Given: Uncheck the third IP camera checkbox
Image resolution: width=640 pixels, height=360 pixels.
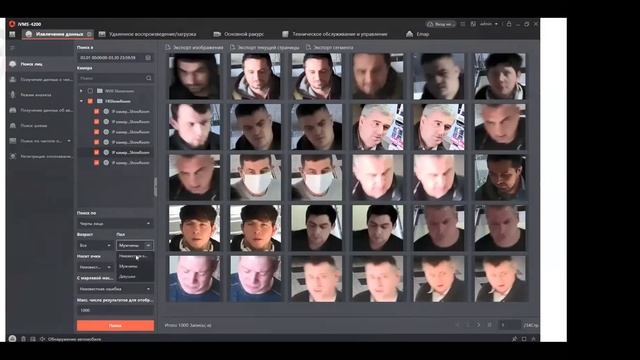Looking at the screenshot, I should [96, 132].
